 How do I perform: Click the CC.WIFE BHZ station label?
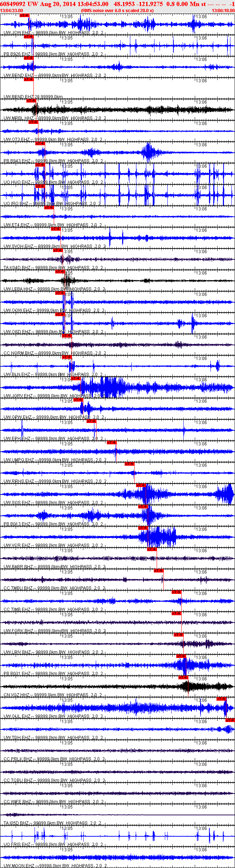click(17, 801)
